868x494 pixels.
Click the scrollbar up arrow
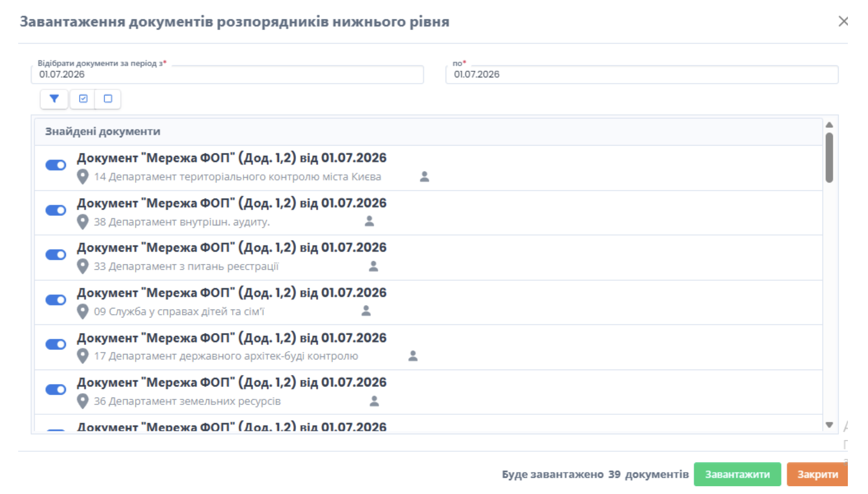coord(829,125)
